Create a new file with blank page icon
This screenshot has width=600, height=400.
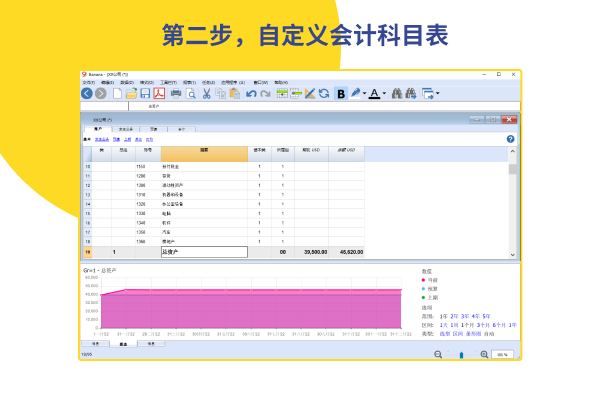click(117, 93)
